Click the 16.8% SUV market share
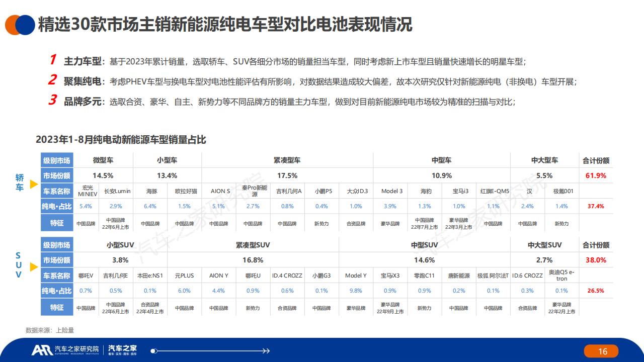This screenshot has width=644, height=362. pyautogui.click(x=253, y=260)
